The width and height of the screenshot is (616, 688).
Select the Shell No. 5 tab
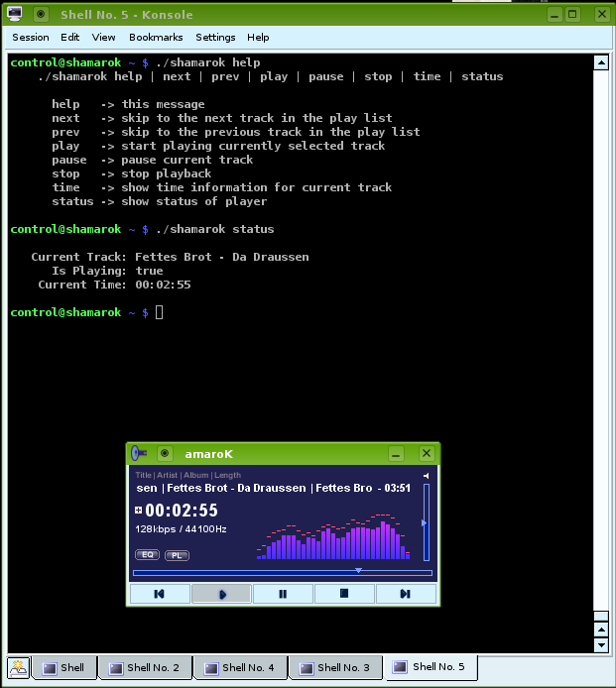coord(431,667)
